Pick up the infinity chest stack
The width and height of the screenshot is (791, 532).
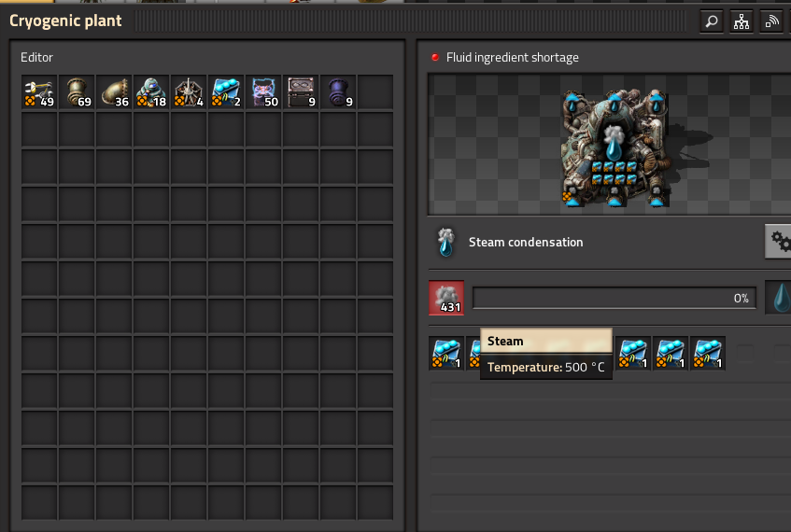click(x=300, y=92)
